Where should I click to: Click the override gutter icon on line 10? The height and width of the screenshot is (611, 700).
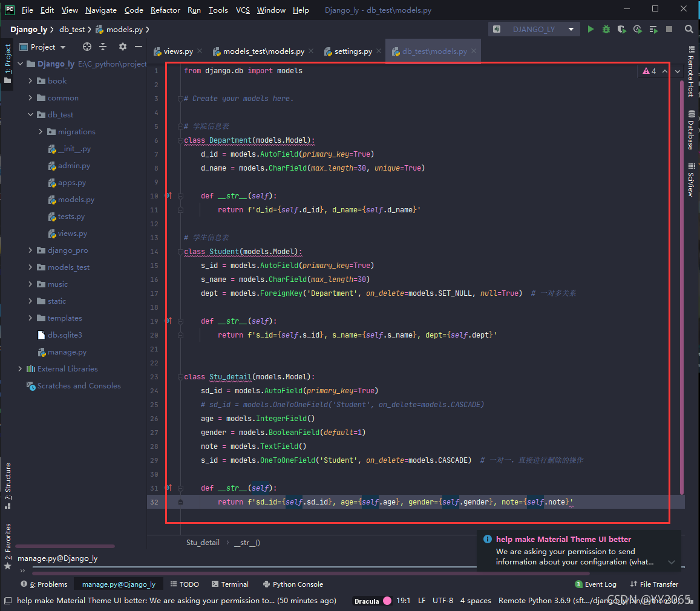click(168, 195)
